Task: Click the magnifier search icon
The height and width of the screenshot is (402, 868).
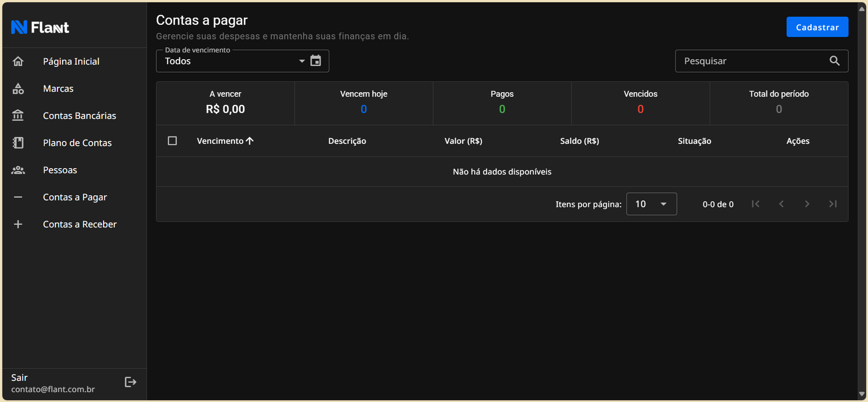Action: coord(834,61)
